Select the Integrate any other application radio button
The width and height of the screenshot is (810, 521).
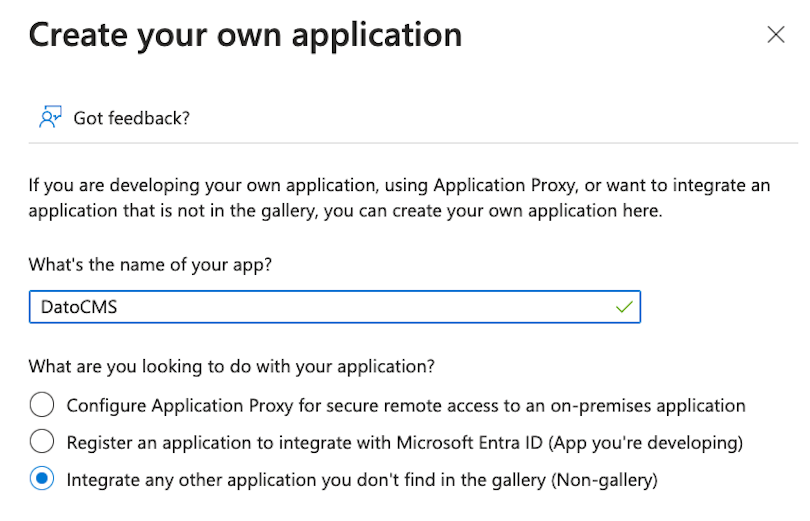coord(42,479)
